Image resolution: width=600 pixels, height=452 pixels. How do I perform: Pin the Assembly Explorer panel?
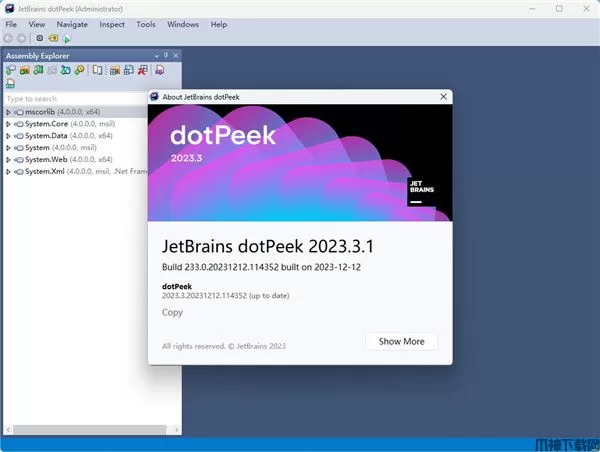tap(165, 56)
